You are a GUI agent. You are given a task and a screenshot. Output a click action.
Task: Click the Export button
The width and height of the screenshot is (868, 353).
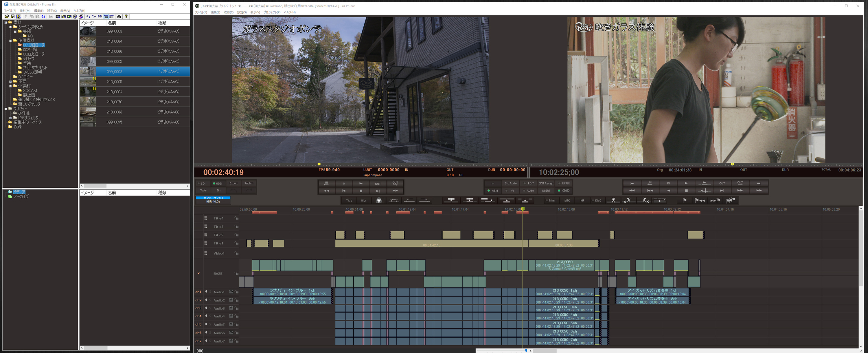coord(233,183)
